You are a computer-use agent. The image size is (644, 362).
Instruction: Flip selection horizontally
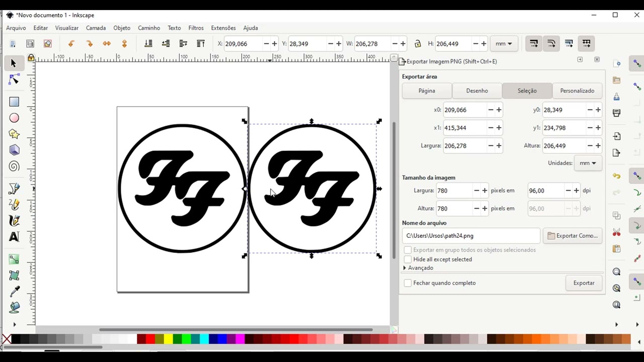tap(107, 44)
